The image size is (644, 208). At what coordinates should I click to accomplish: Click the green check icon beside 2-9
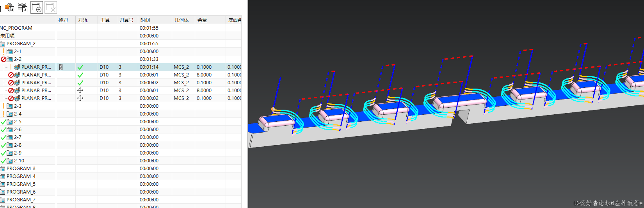coord(4,153)
